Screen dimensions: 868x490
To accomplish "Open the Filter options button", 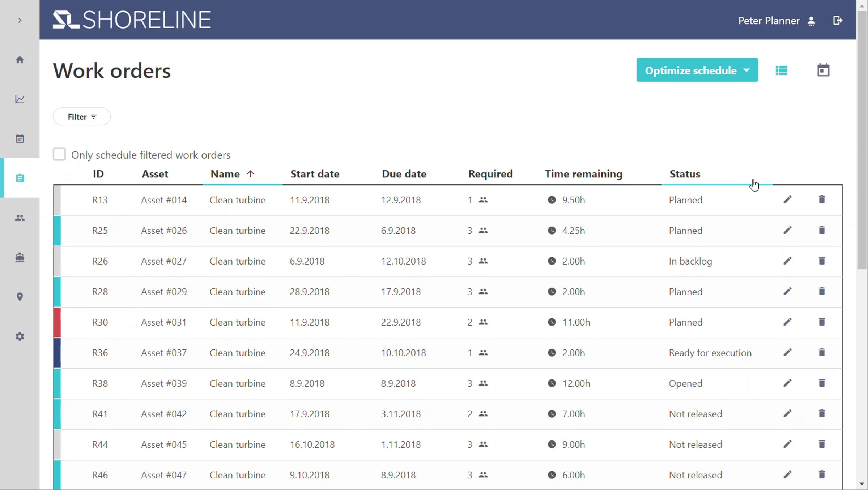I will click(82, 117).
